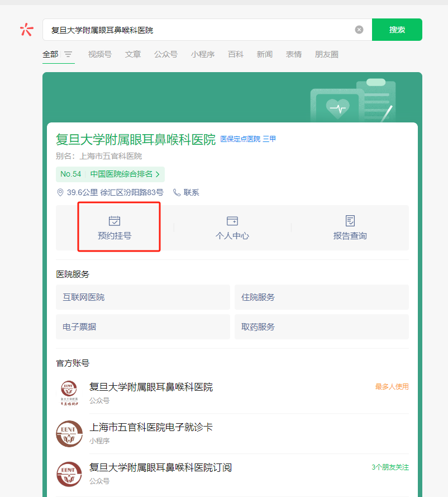This screenshot has width=448, height=497.
Task: Click the 3个朋友关注 label
Action: [x=390, y=467]
